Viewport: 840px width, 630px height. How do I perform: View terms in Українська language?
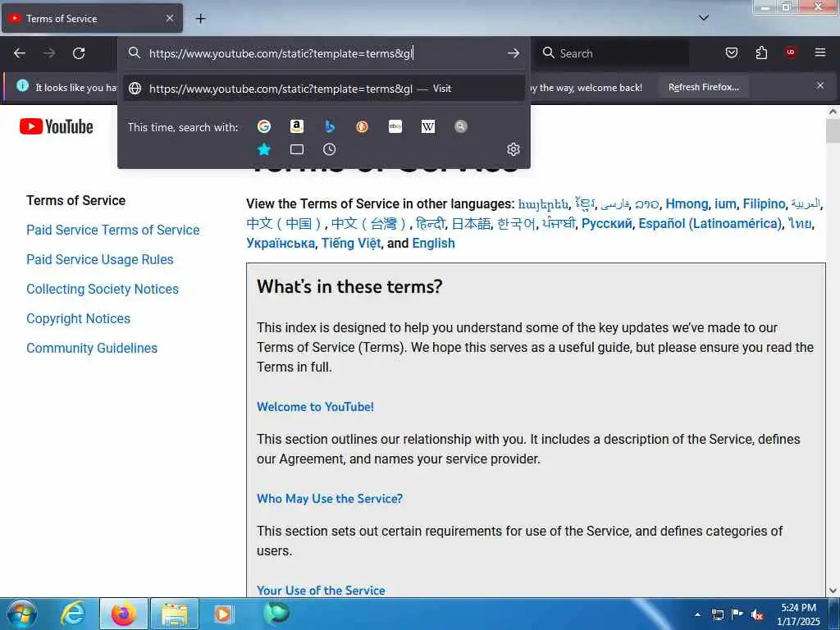point(281,243)
